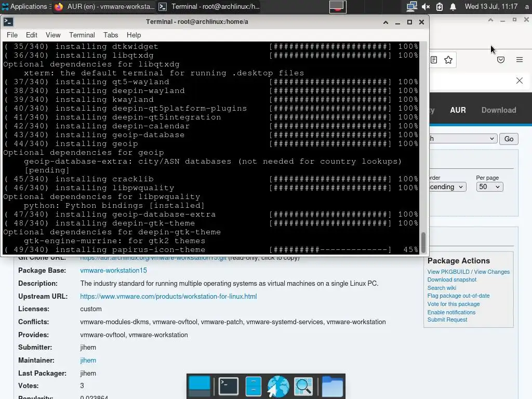Go to the AUR tab on the Arch site
Screen dimensions: 532x399
click(x=458, y=110)
